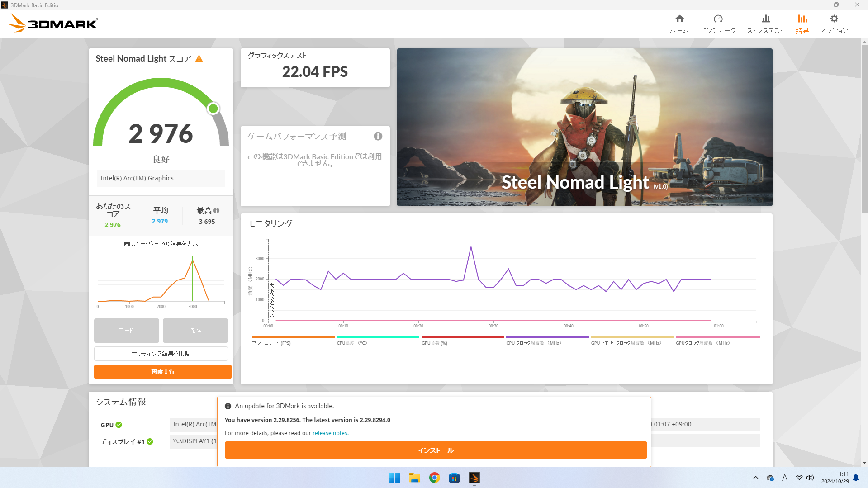Toggle フレームレート (FPS) legend series
This screenshot has width=868, height=488.
[271, 343]
